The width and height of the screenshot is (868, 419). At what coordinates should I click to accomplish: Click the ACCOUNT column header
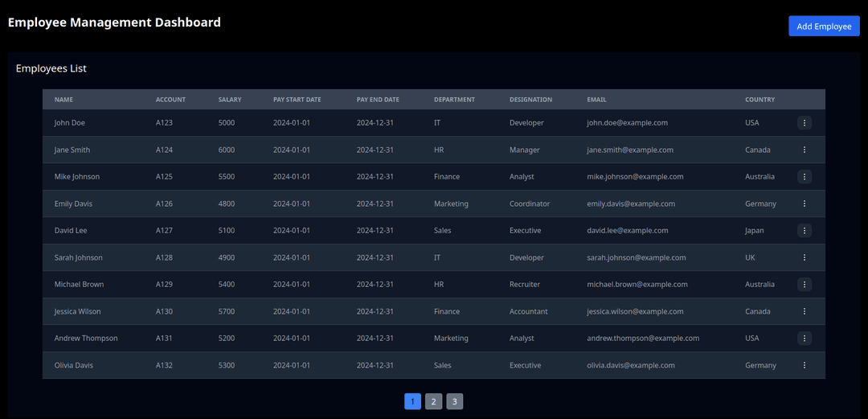pyautogui.click(x=170, y=100)
